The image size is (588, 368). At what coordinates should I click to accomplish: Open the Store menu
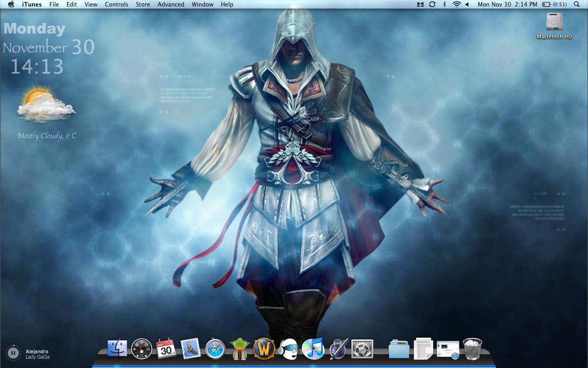click(143, 4)
